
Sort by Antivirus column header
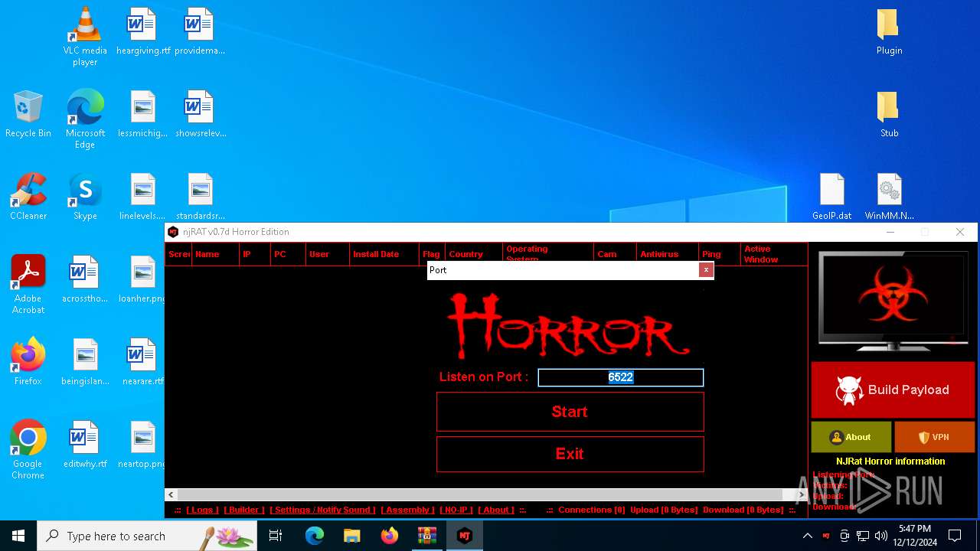pyautogui.click(x=668, y=254)
